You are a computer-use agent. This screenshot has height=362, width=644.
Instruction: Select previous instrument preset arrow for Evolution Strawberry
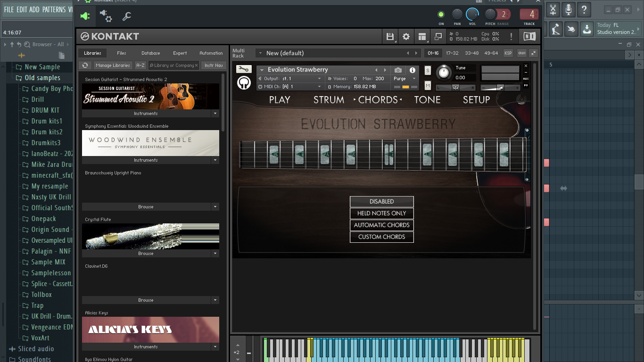point(376,70)
